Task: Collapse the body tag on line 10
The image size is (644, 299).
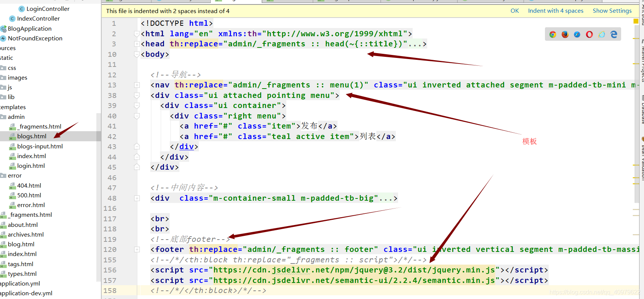Action: tap(137, 55)
